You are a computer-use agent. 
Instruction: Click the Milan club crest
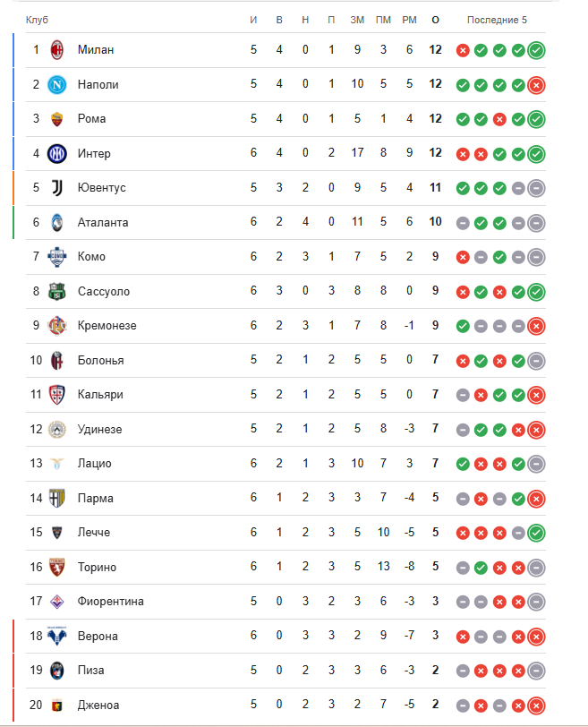pos(58,50)
